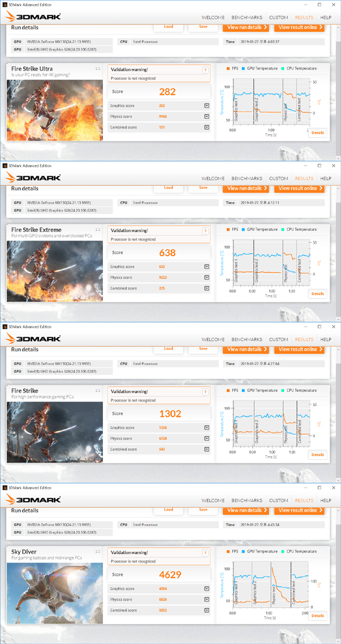Click CPU Temperature green swatch in Sky Diver
This screenshot has width=341, height=644.
[x=283, y=552]
